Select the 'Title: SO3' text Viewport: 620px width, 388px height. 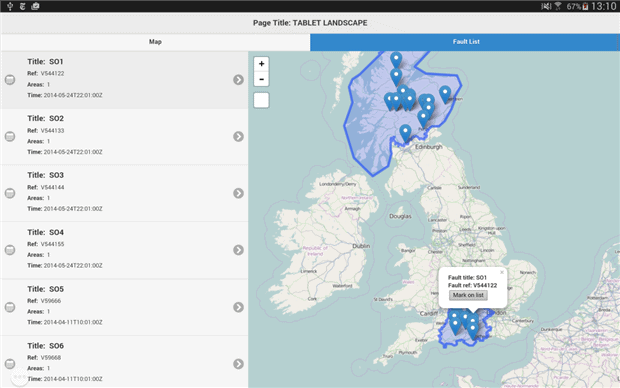[x=45, y=175]
